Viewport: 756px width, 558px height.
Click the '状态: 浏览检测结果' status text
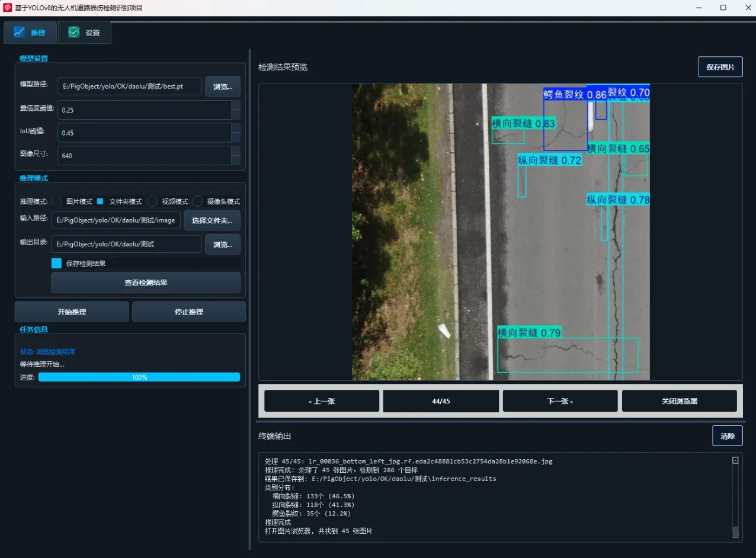pos(47,351)
